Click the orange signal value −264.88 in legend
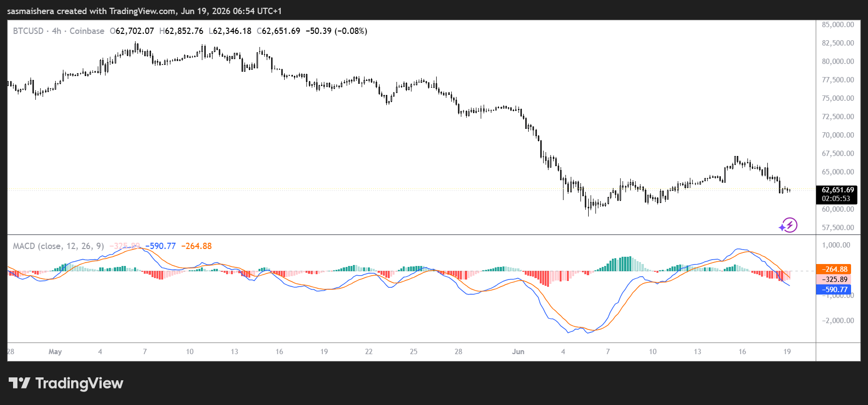Viewport: 868px width, 405px height. click(x=197, y=246)
